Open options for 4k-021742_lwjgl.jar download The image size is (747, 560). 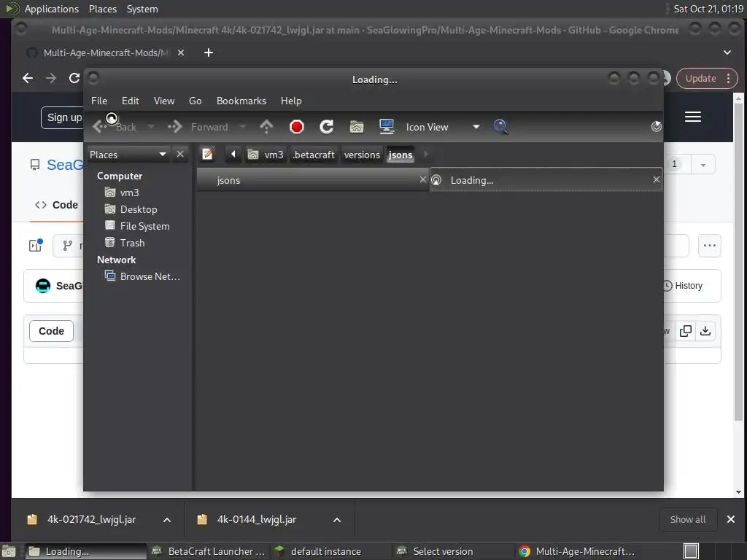[x=167, y=520]
